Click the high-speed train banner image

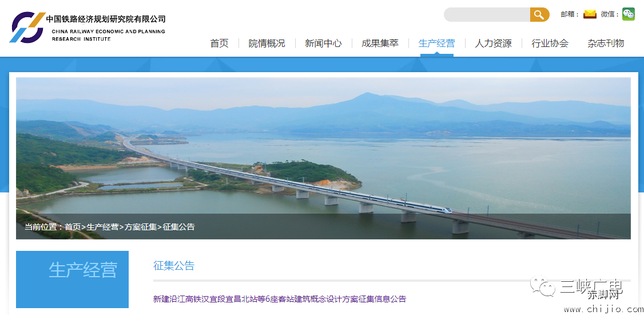click(323, 158)
